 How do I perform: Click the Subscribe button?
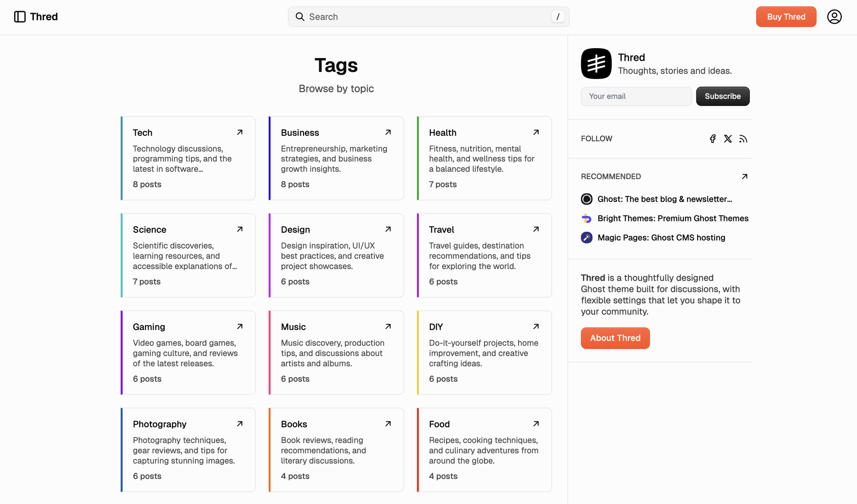point(722,96)
